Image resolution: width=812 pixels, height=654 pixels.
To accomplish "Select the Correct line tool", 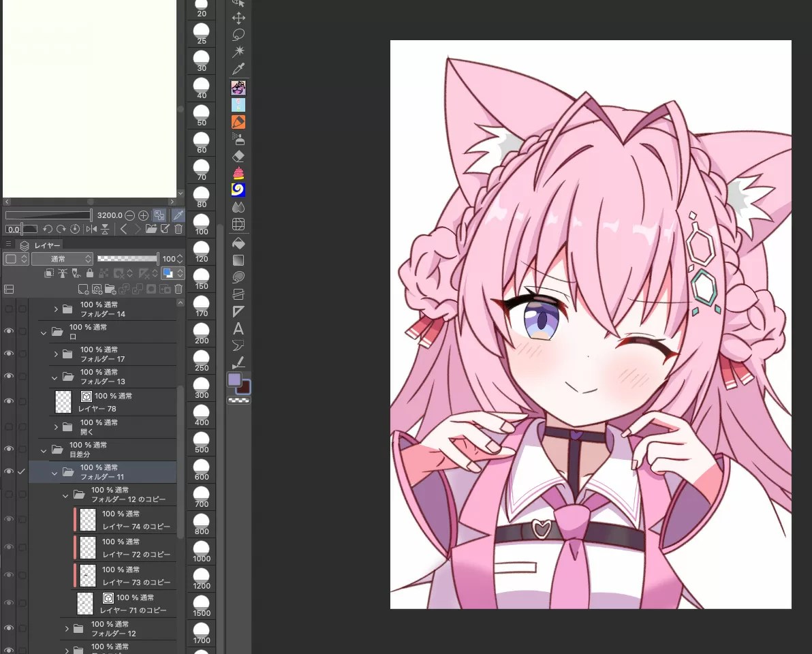I will click(238, 362).
